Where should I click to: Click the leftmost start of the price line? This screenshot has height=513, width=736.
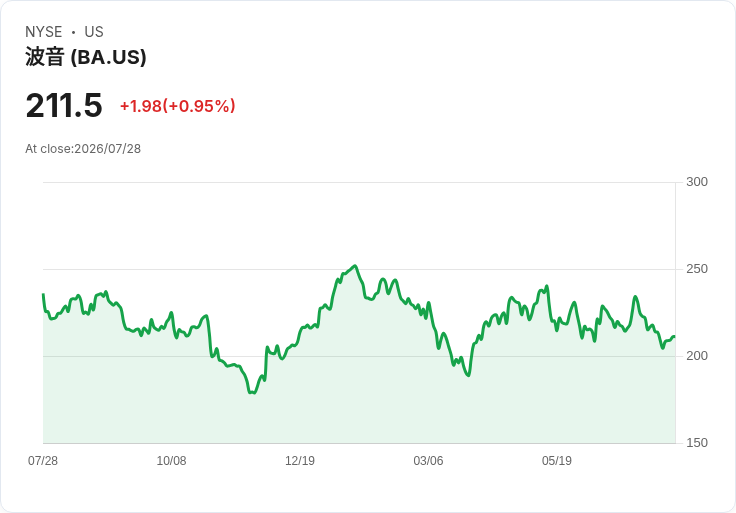(44, 295)
